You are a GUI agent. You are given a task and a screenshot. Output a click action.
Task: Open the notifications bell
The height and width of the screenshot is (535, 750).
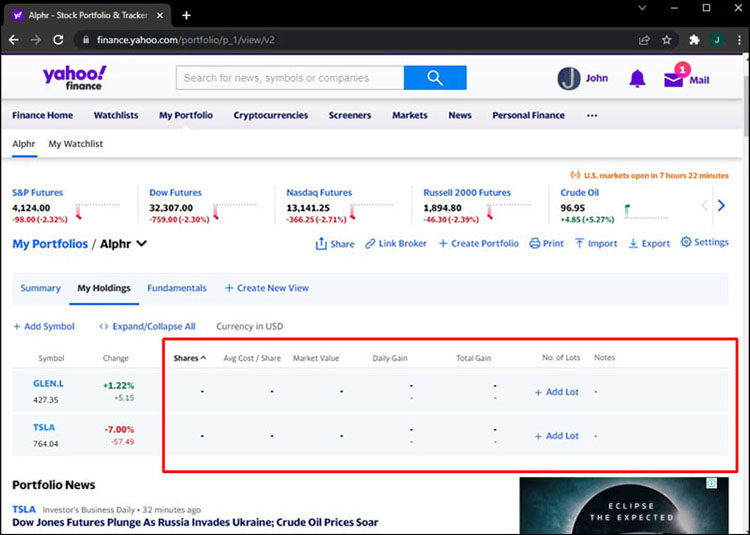point(637,78)
